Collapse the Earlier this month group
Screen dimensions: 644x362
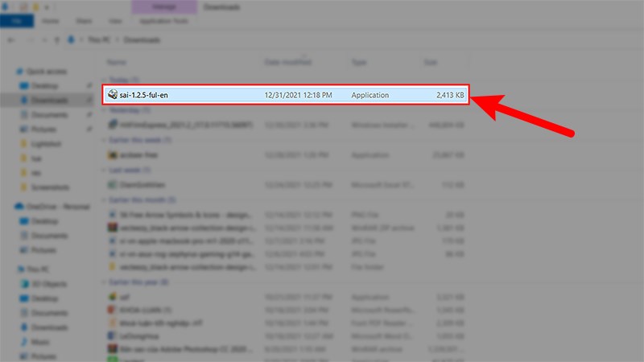pos(104,200)
